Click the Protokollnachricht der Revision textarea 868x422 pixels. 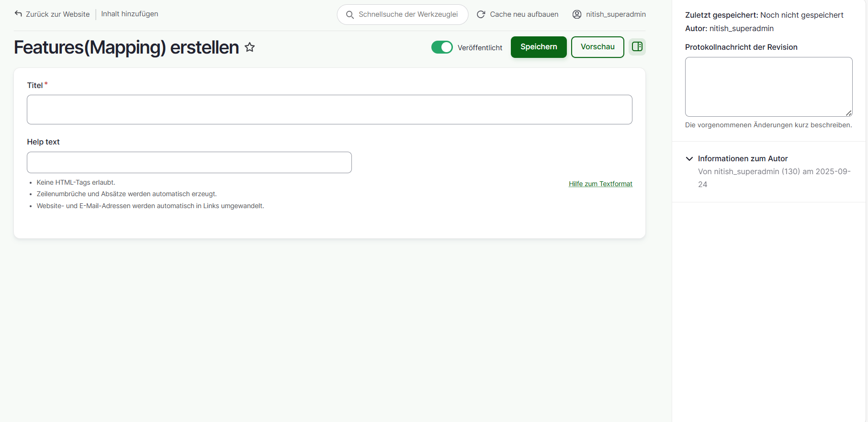[768, 87]
